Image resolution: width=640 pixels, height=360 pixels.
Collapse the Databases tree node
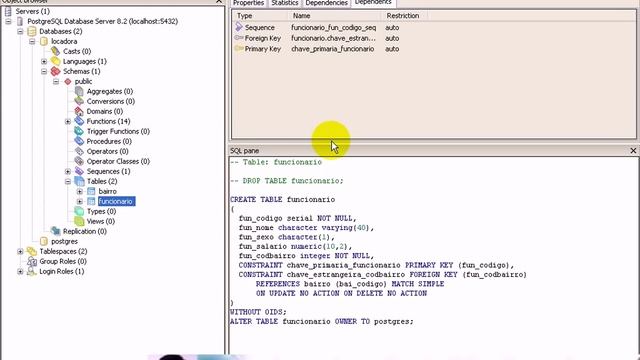(20, 31)
